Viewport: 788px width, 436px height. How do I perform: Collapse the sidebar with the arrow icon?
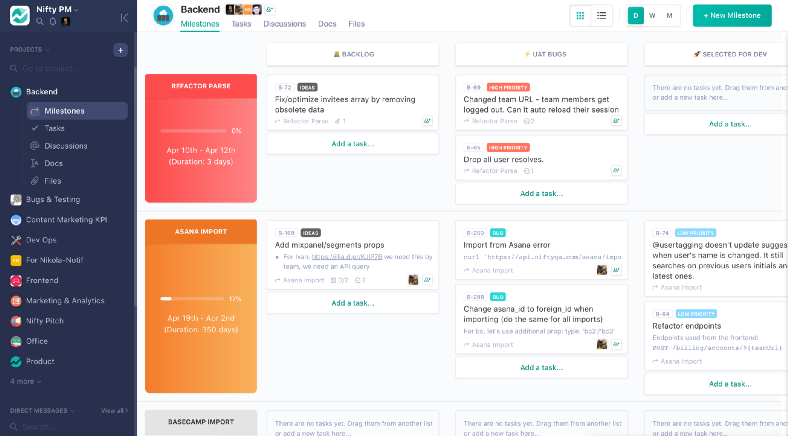point(124,18)
